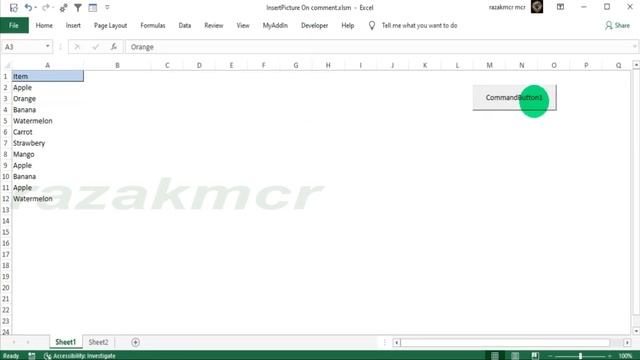
Task: Select cell A8 containing Mango
Action: [x=47, y=154]
